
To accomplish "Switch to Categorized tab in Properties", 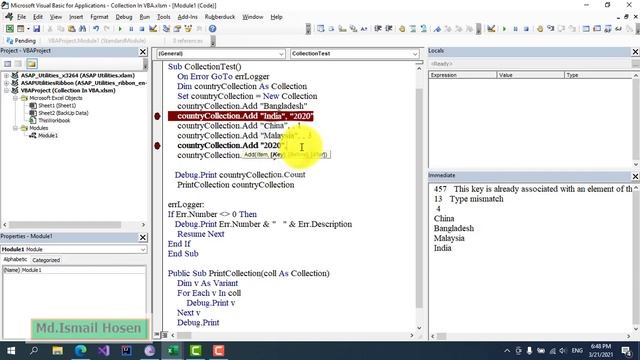I will 46,260.
